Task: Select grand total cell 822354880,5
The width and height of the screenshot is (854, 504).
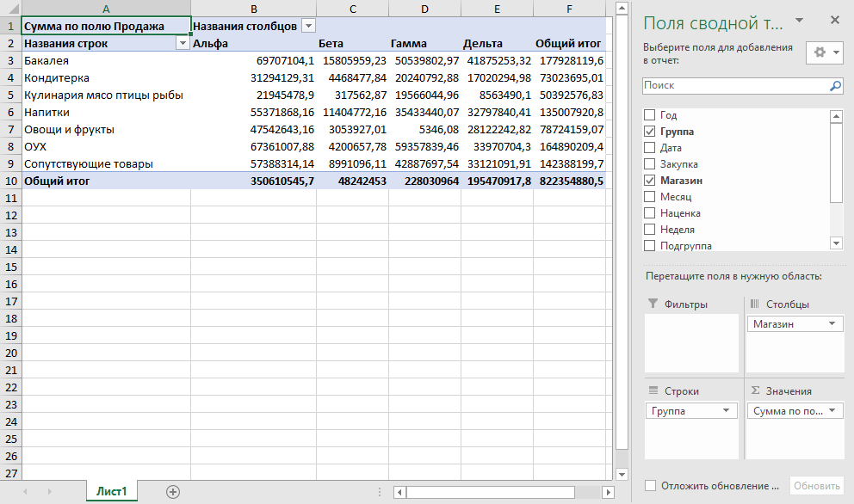Action: click(x=569, y=181)
